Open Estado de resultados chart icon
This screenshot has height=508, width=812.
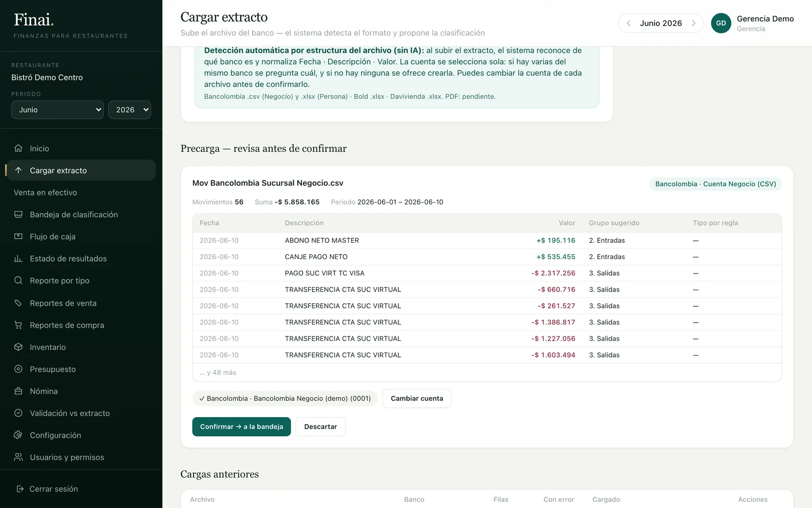coord(18,259)
